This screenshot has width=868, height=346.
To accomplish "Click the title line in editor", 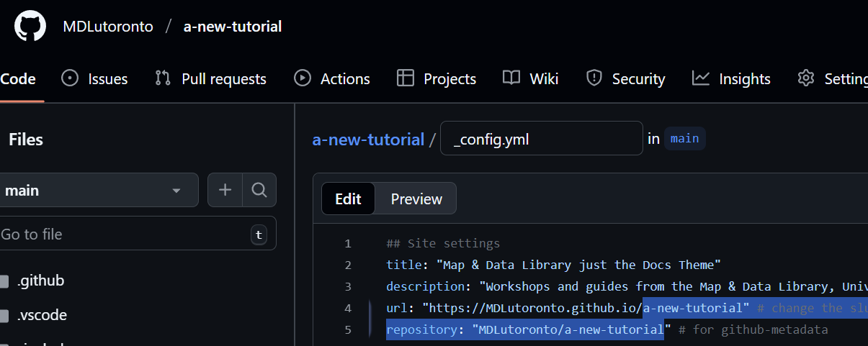I will coord(554,265).
